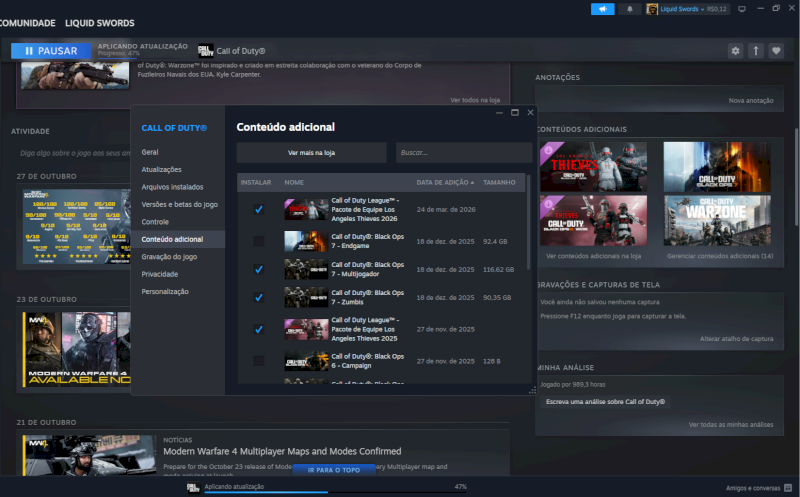Open Atualizações section in sidebar
This screenshot has height=497, width=800.
(x=161, y=169)
